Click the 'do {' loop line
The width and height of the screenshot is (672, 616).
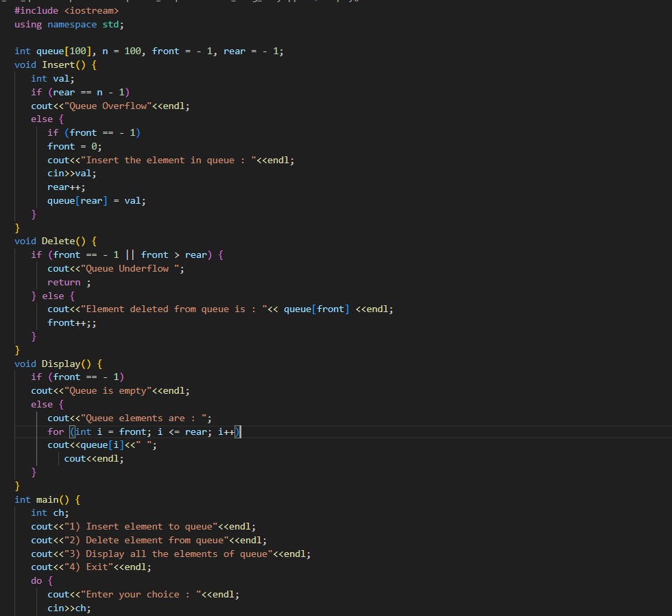tap(42, 581)
